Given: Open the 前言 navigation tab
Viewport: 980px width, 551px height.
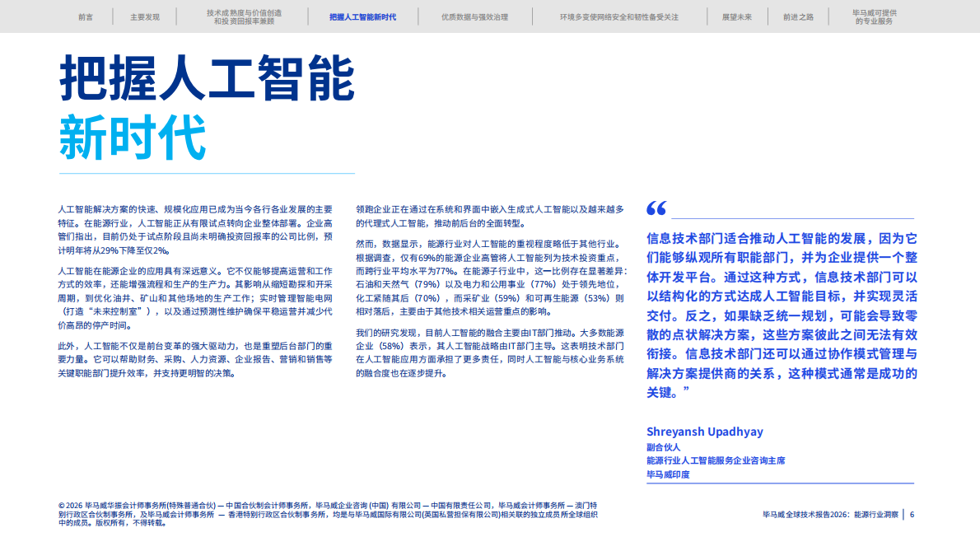Looking at the screenshot, I should click(86, 16).
